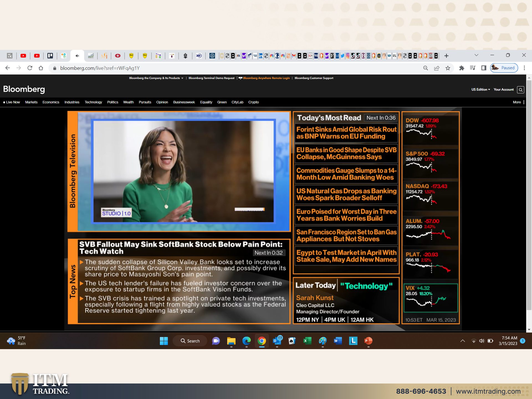Click the Wi-Fi network tray icon

click(474, 341)
